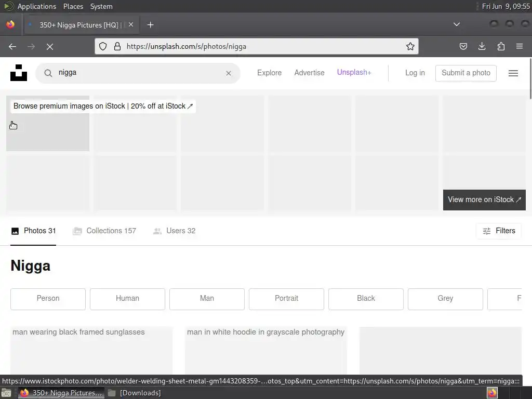Screen dimensions: 532x399
Task: Select the Grey tag
Action: pyautogui.click(x=445, y=299)
